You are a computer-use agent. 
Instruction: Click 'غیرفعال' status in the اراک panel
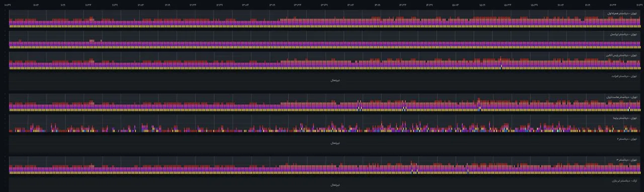coord(336,185)
